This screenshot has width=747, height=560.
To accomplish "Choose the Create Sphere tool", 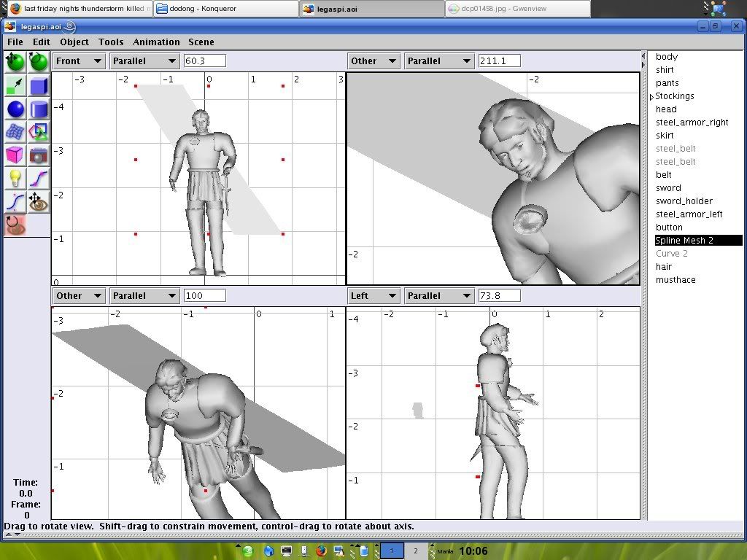I will (x=15, y=109).
